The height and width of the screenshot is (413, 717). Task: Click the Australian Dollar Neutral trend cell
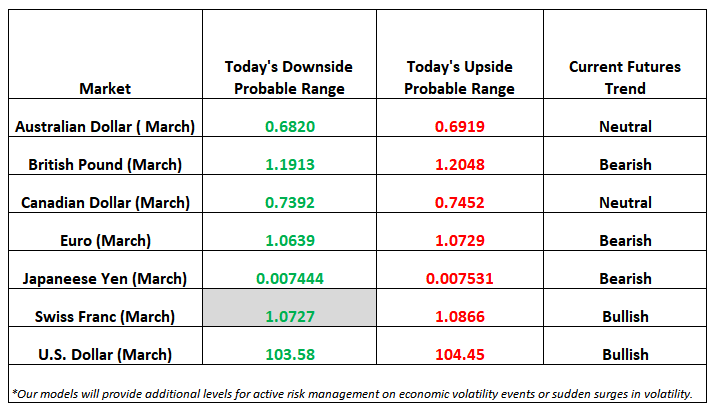click(x=625, y=127)
